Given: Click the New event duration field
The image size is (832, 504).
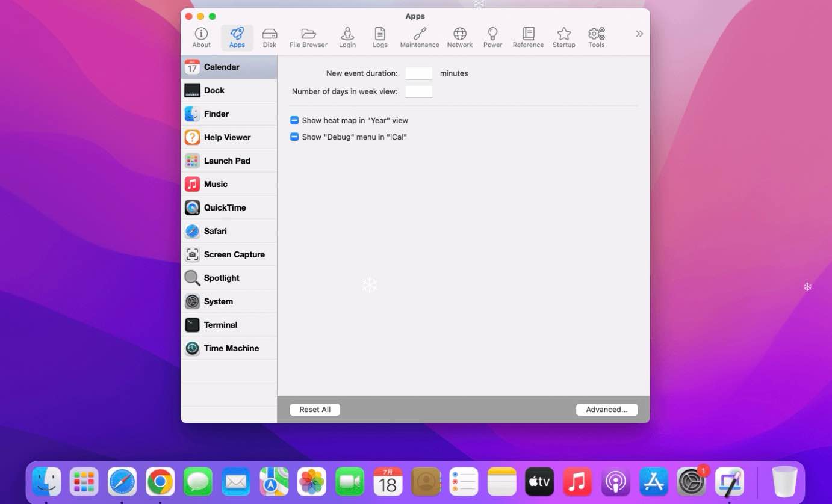Looking at the screenshot, I should 418,73.
